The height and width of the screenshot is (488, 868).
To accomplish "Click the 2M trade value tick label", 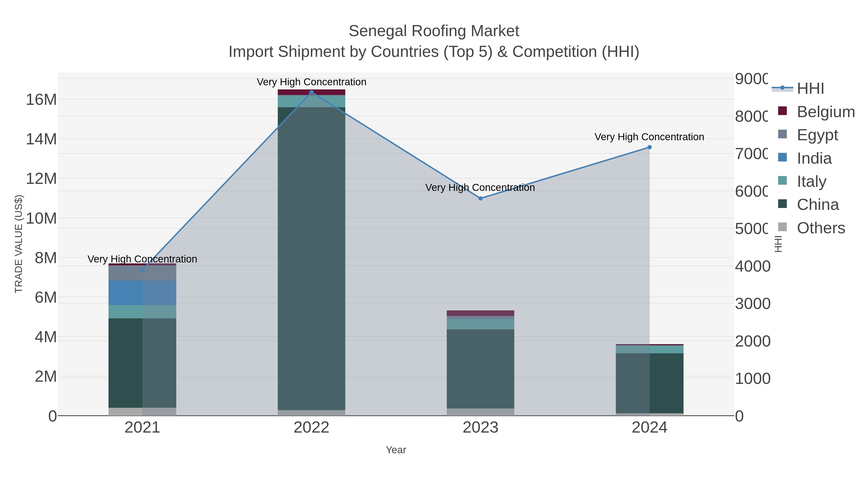I will click(x=46, y=376).
